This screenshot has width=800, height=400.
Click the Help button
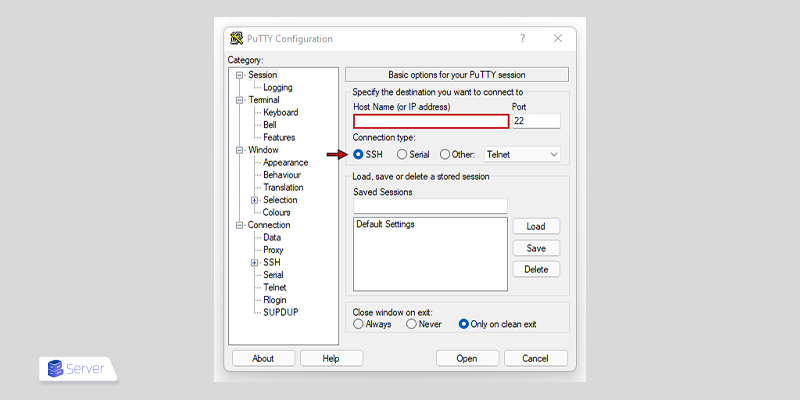pos(331,358)
